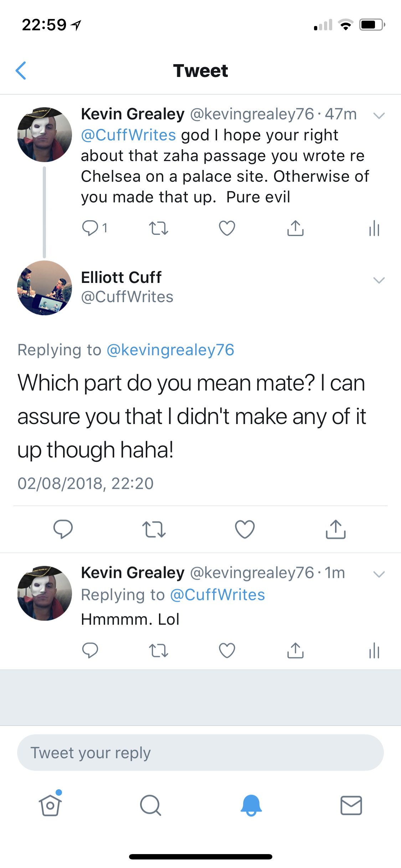This screenshot has width=401, height=868.
Task: Expand options chevron on Kevin's 47m tweet
Action: click(x=379, y=115)
